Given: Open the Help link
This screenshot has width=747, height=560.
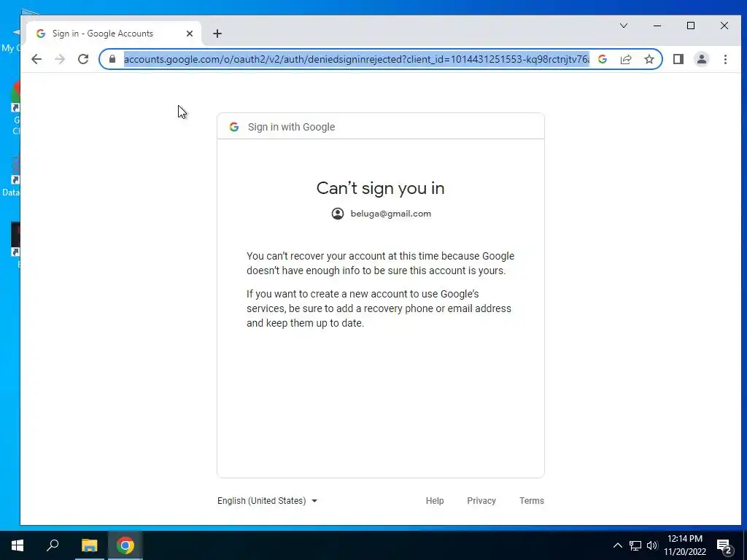Looking at the screenshot, I should coord(435,500).
